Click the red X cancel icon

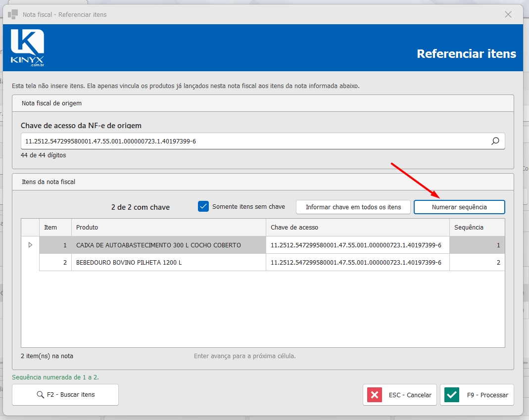pyautogui.click(x=375, y=395)
